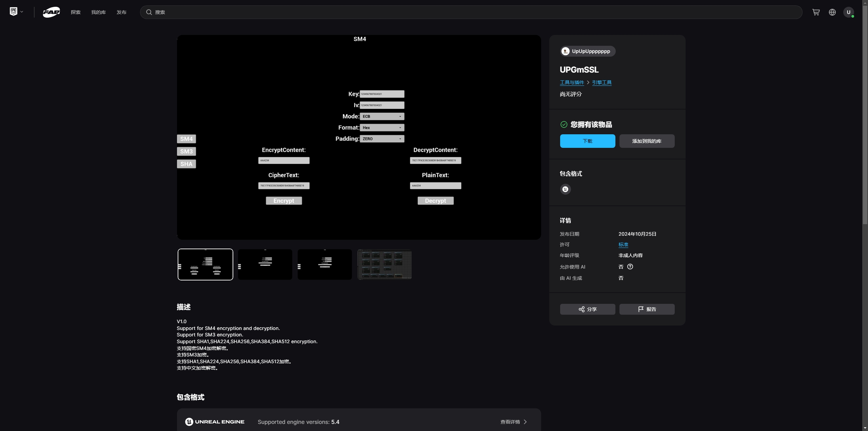Click the globe language icon

[832, 12]
